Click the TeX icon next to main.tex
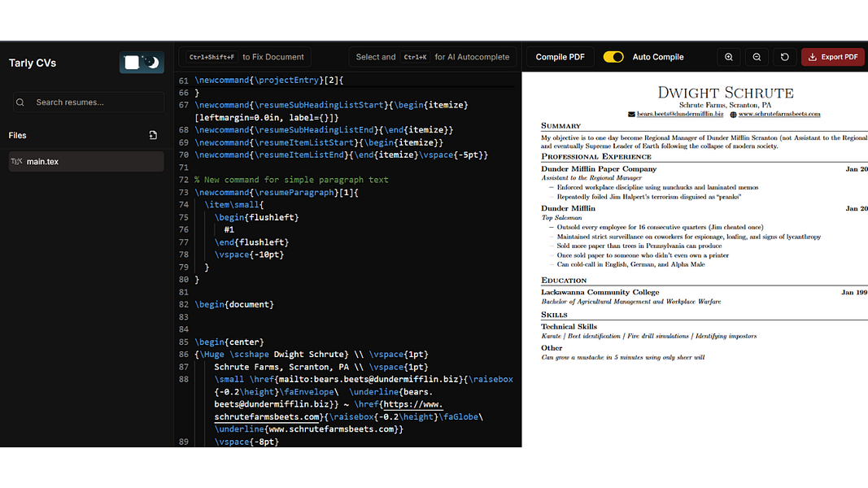Screen dimensions: 868x488 pos(16,162)
